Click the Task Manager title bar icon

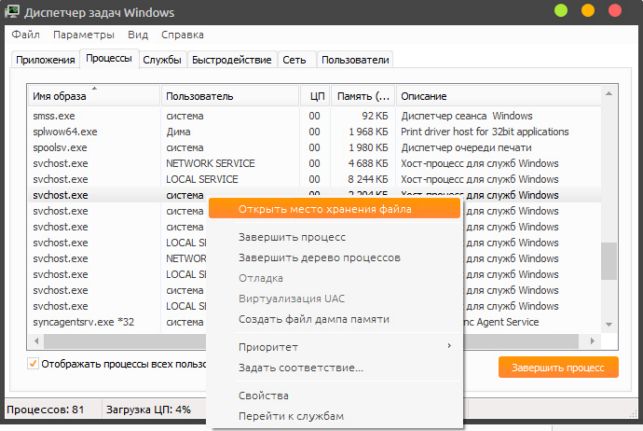click(11, 11)
